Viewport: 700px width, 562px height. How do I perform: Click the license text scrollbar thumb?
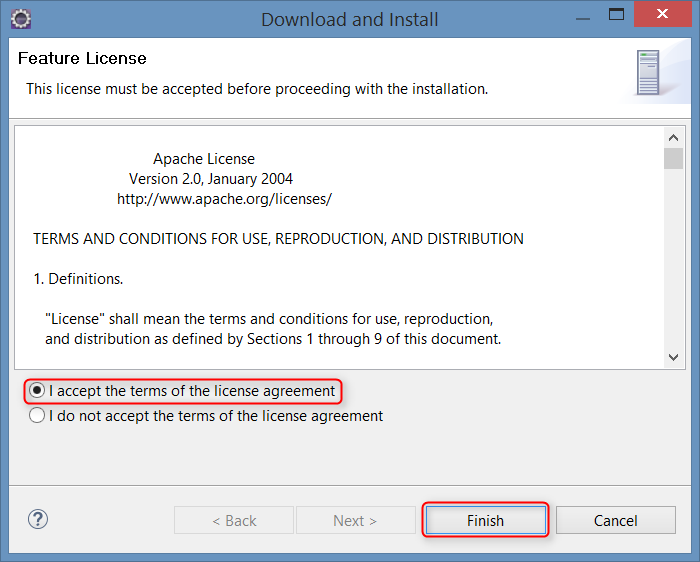pos(673,158)
